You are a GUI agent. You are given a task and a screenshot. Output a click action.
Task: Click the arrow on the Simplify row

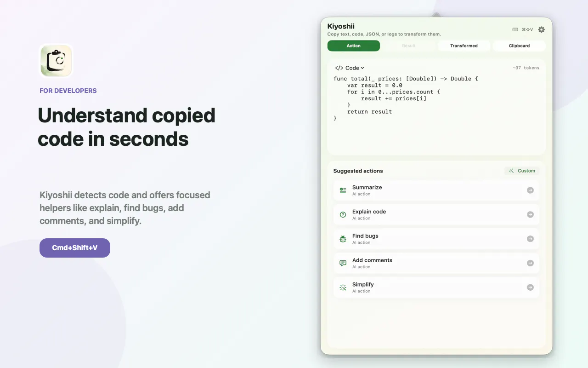tap(530, 287)
